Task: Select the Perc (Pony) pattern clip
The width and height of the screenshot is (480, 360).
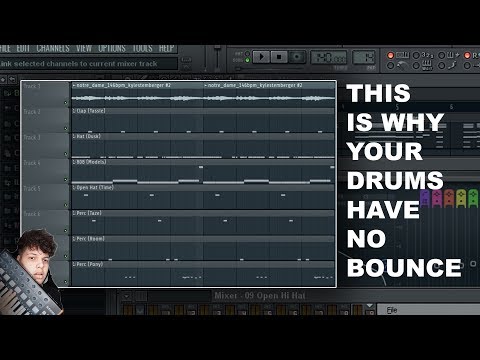Action: tap(203, 273)
